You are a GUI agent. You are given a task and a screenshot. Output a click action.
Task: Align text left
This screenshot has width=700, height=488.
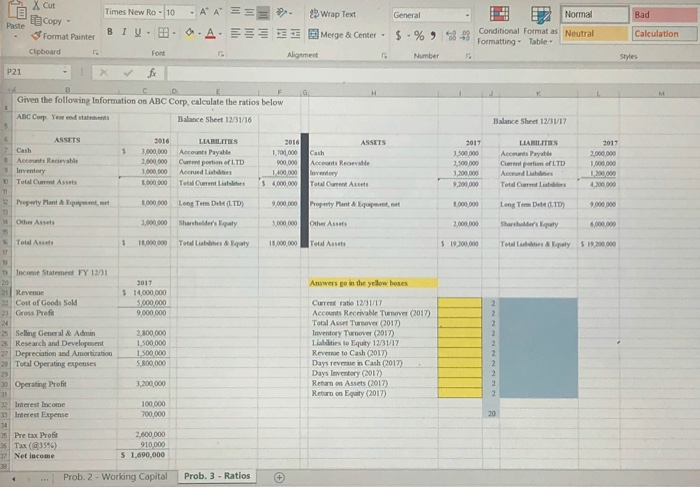pyautogui.click(x=235, y=33)
